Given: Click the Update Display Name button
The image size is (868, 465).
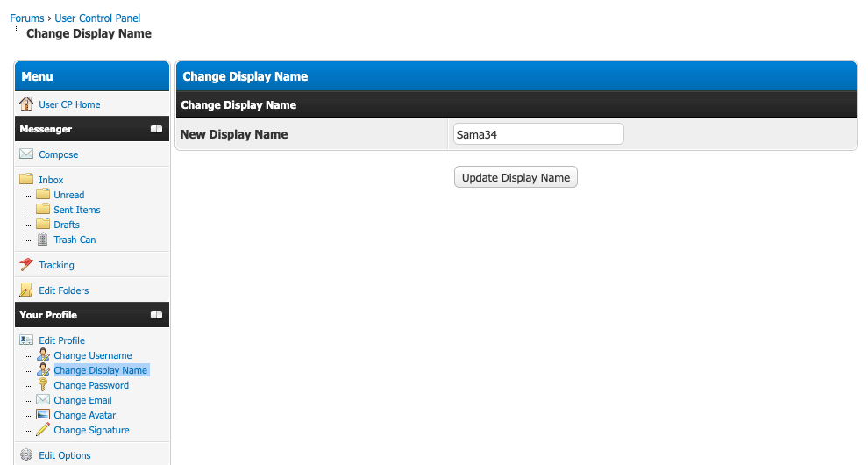Looking at the screenshot, I should (x=516, y=177).
